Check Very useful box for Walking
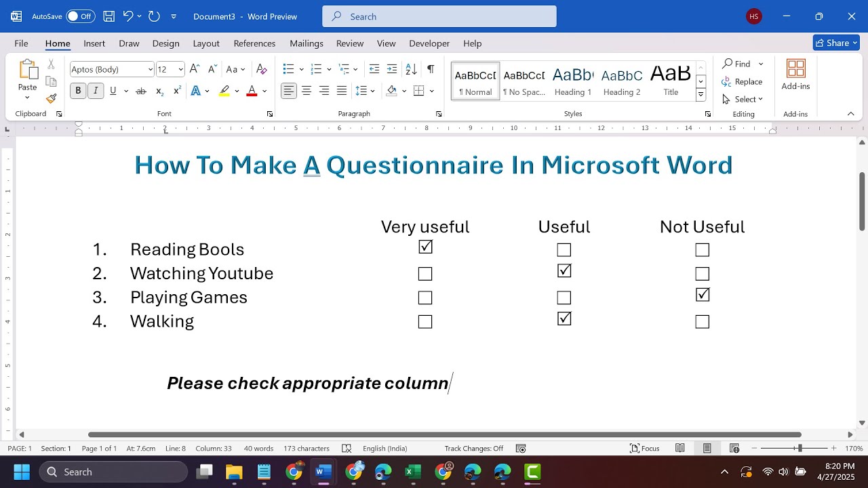The width and height of the screenshot is (868, 488). (x=425, y=322)
